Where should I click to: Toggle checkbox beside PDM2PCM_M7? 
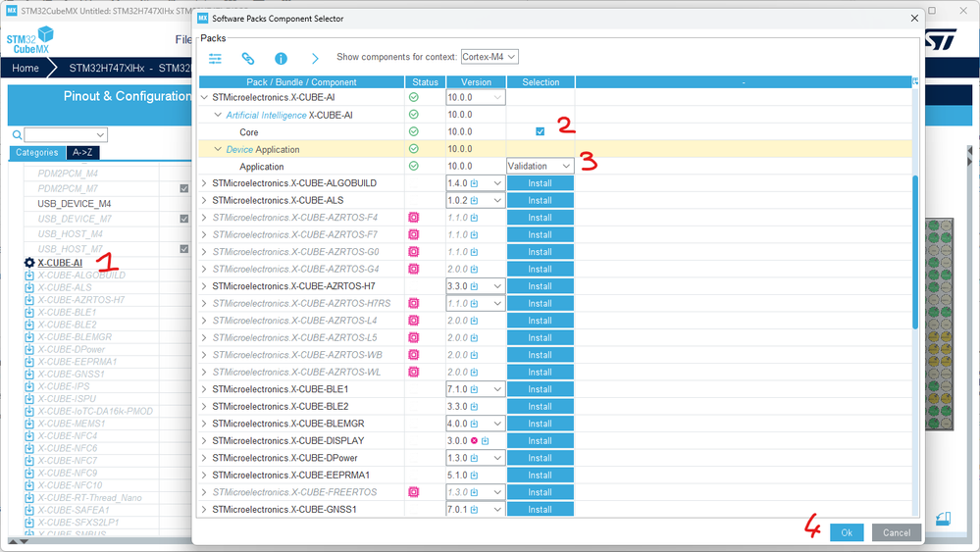[183, 188]
